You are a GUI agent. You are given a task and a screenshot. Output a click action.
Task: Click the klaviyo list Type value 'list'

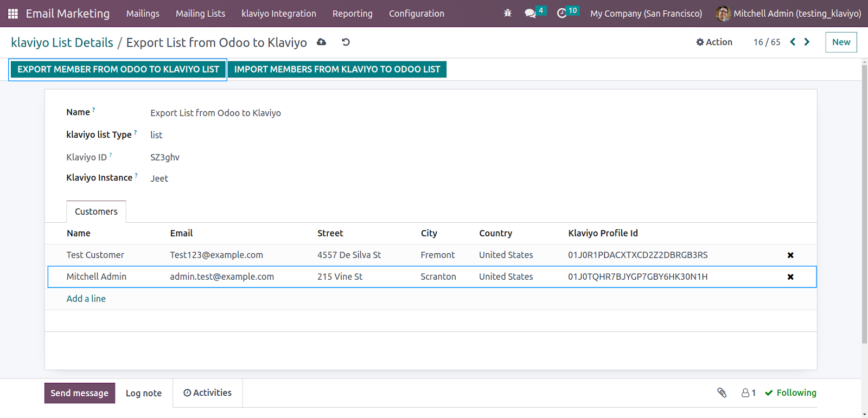click(x=156, y=135)
